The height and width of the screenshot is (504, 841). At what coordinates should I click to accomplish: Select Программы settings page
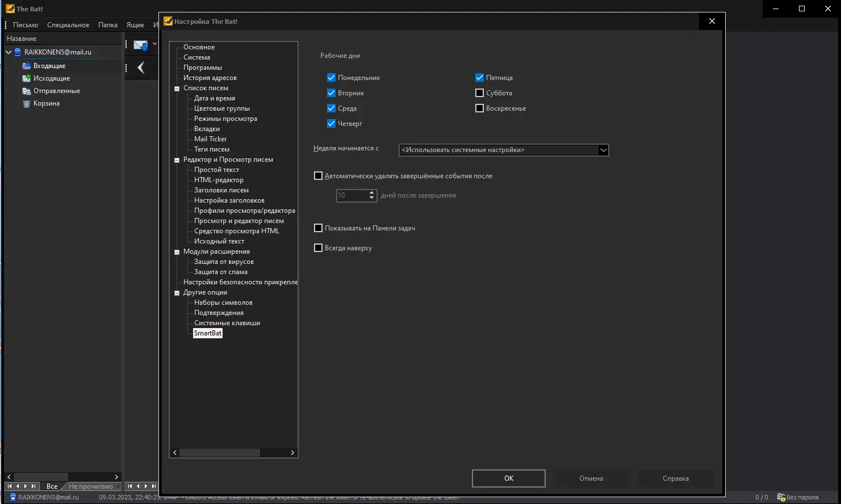[x=203, y=68]
